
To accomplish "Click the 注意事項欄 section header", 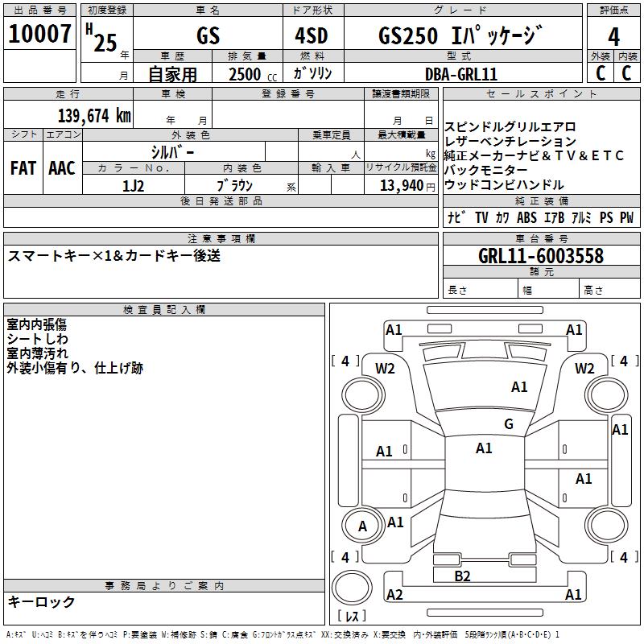I will [x=221, y=238].
